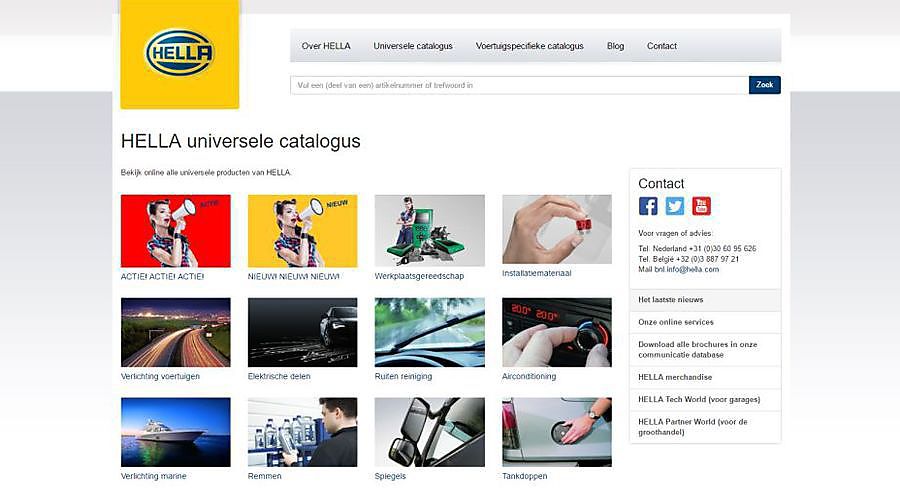900x495 pixels.
Task: Open Voertuigspecifieke catalogus menu item
Action: [529, 46]
